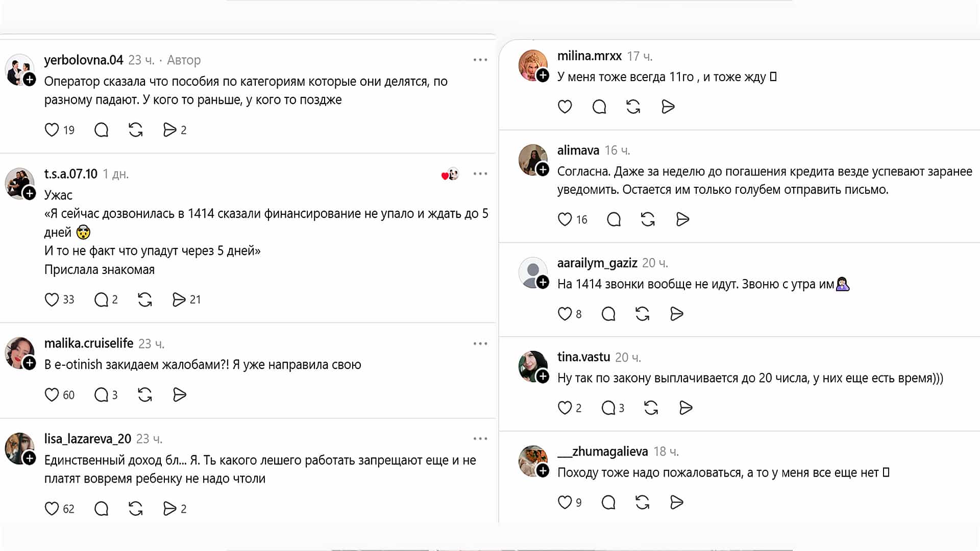
Task: Like yerbolovna.04's comment about пособия
Action: click(x=52, y=130)
